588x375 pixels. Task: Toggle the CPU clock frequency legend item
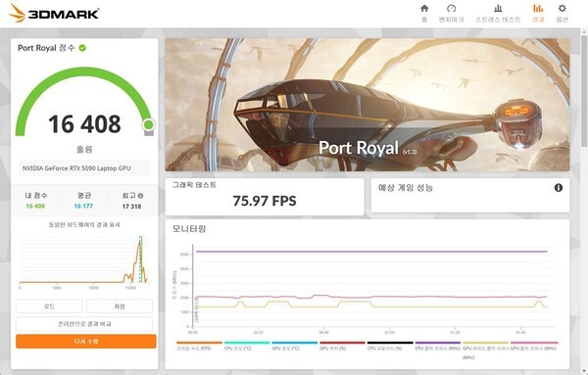pyautogui.click(x=438, y=346)
